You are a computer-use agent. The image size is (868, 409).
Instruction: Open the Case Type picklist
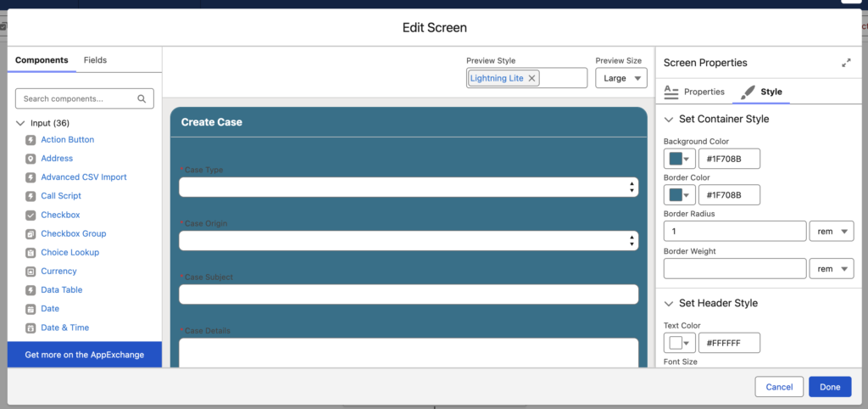point(409,187)
